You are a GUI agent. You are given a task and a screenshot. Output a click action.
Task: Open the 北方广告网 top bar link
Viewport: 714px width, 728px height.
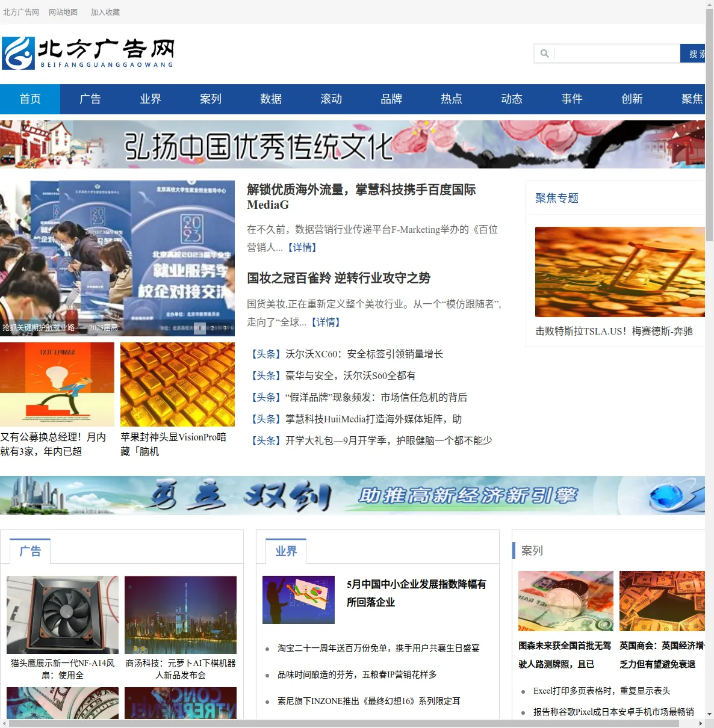[21, 12]
